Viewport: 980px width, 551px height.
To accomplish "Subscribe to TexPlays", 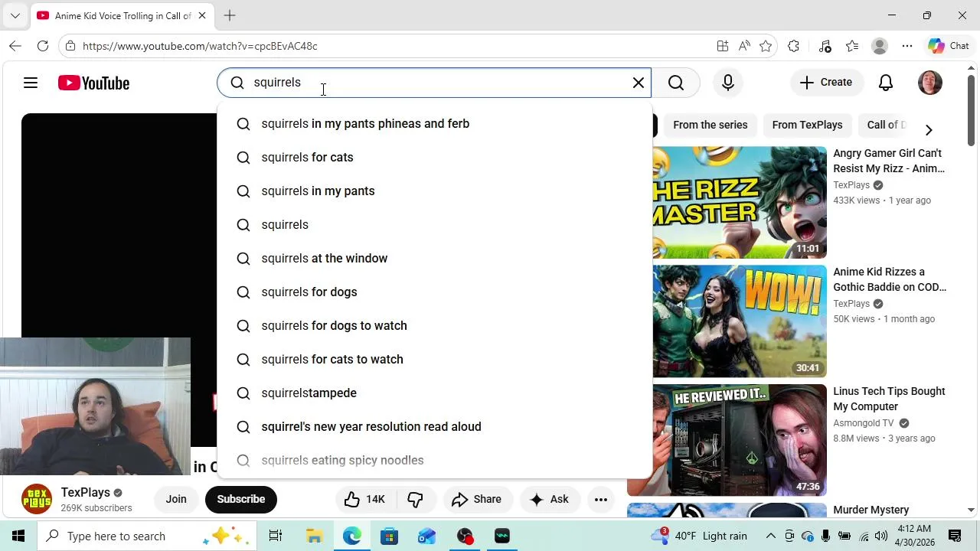I will [241, 500].
